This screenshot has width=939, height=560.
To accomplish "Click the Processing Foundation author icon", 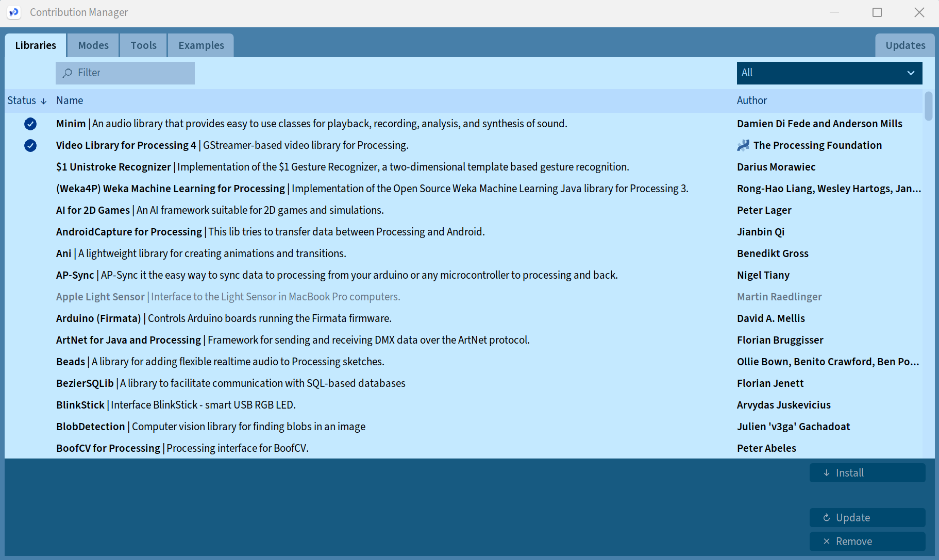I will [x=743, y=145].
